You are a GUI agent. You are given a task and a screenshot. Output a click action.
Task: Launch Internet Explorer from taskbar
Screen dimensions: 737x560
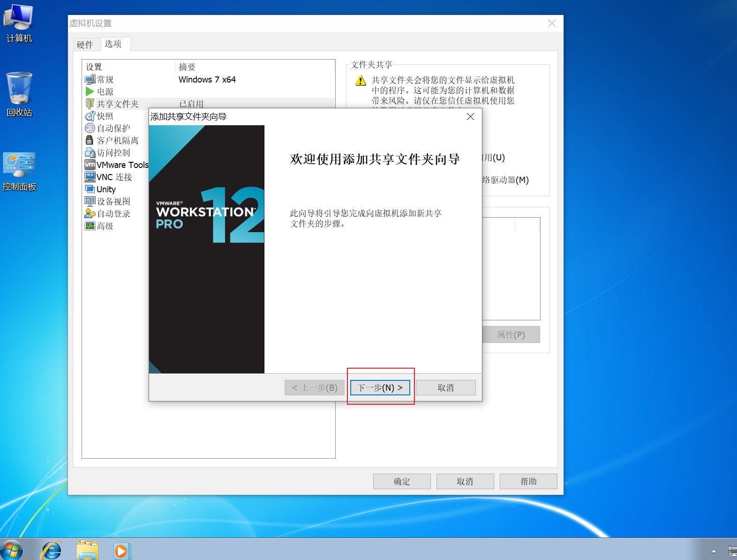click(52, 550)
